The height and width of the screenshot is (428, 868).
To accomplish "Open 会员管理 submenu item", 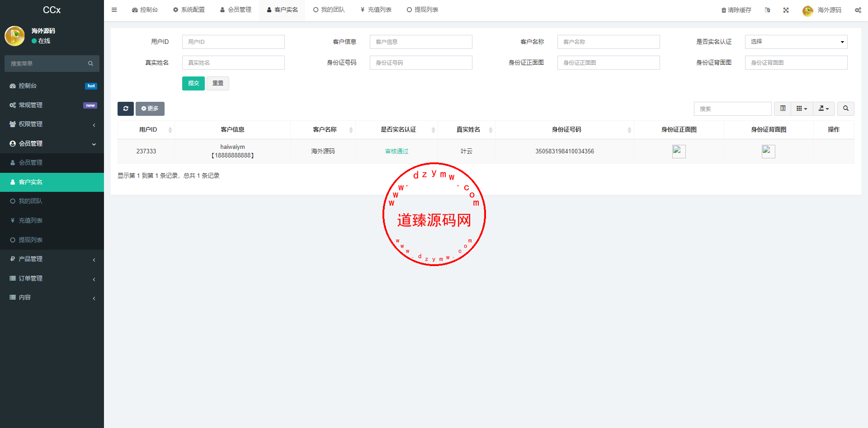I will [x=52, y=162].
